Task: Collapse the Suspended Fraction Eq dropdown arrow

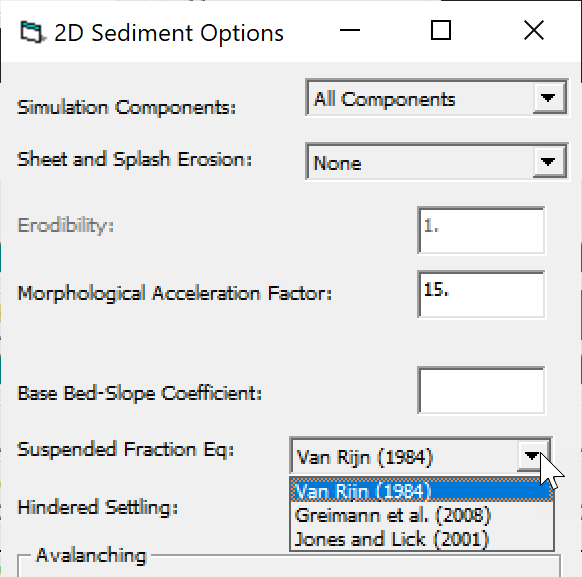Action: click(532, 456)
